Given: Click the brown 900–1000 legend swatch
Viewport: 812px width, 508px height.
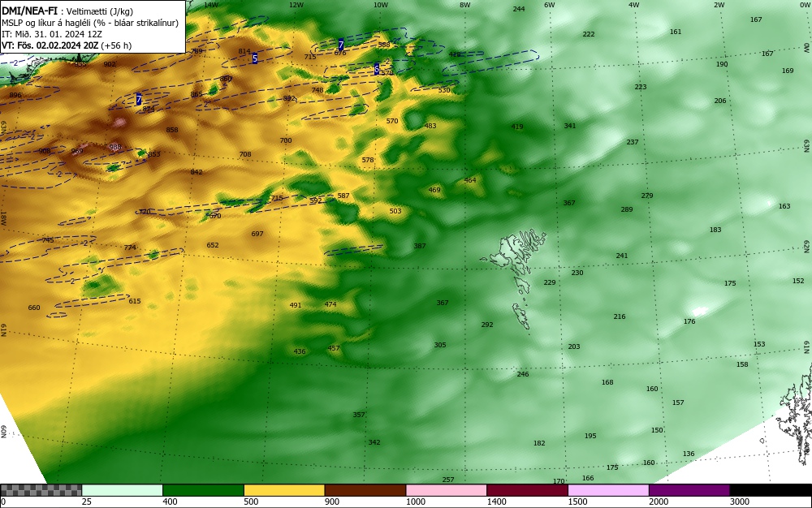Looking at the screenshot, I should tap(365, 490).
